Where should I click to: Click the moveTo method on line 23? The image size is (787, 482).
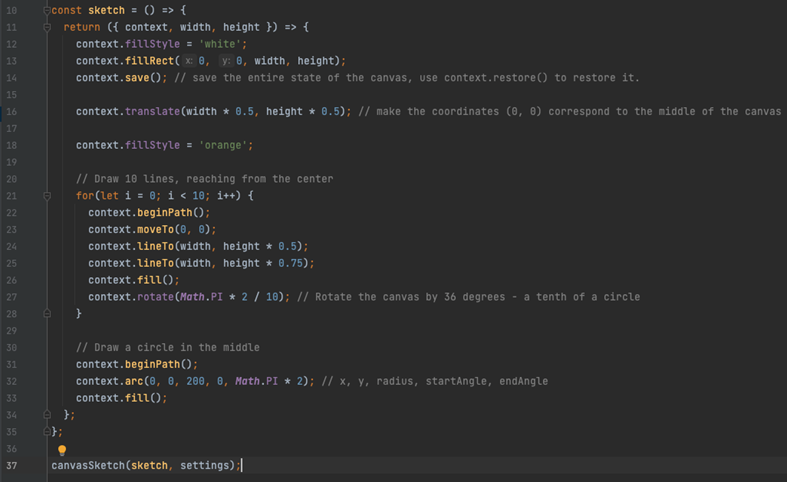click(x=156, y=229)
